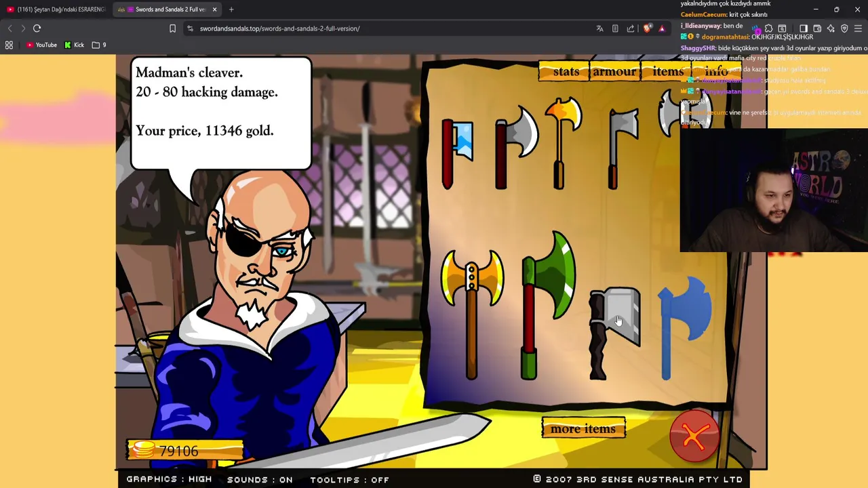Toggle SOUNDS : ON setting

260,479
